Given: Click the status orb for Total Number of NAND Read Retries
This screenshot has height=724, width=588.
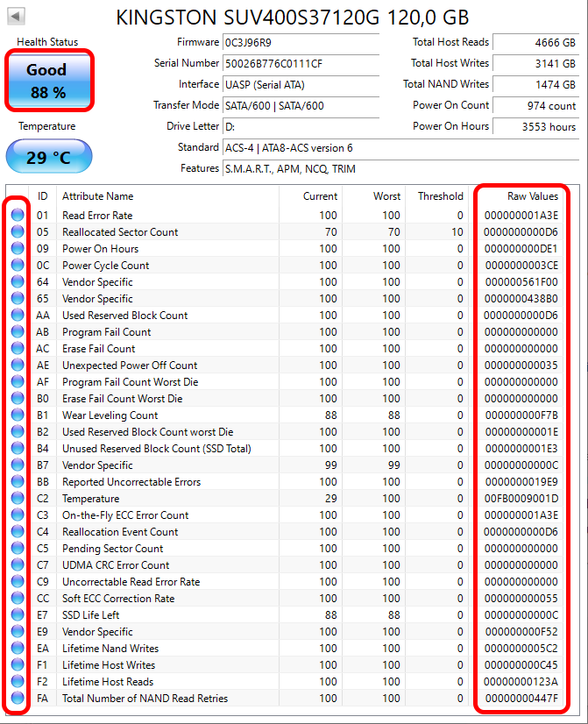Looking at the screenshot, I should [18, 697].
